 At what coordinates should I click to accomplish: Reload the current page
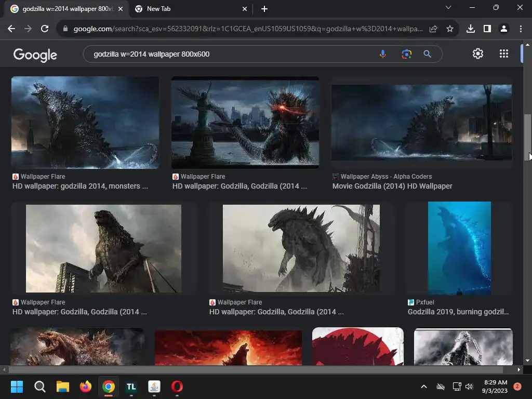[45, 29]
